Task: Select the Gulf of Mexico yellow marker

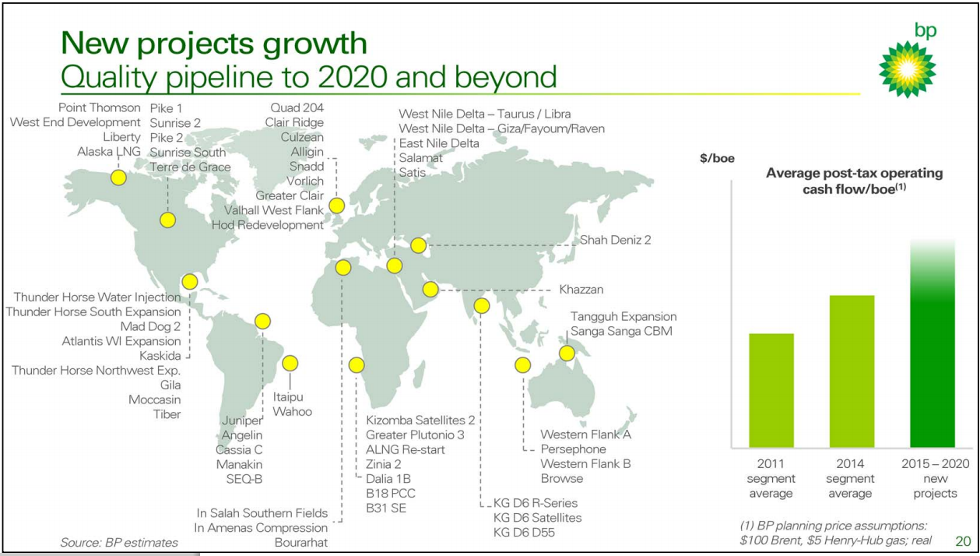Action: click(x=189, y=282)
